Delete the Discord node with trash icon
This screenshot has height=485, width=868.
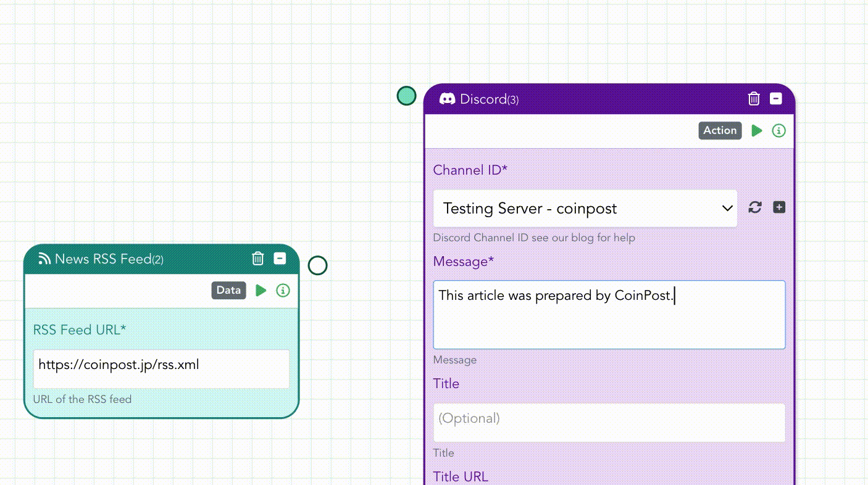(754, 99)
